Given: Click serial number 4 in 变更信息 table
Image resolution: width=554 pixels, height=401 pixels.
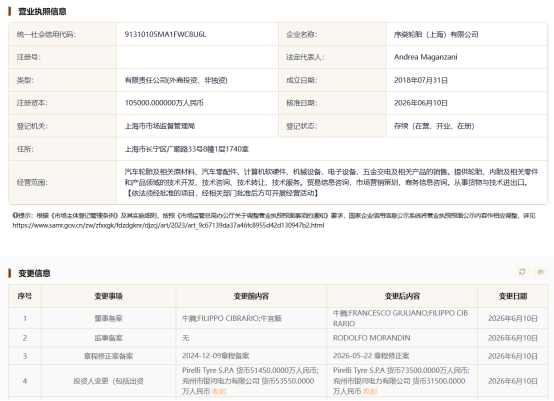Looking at the screenshot, I should [25, 381].
